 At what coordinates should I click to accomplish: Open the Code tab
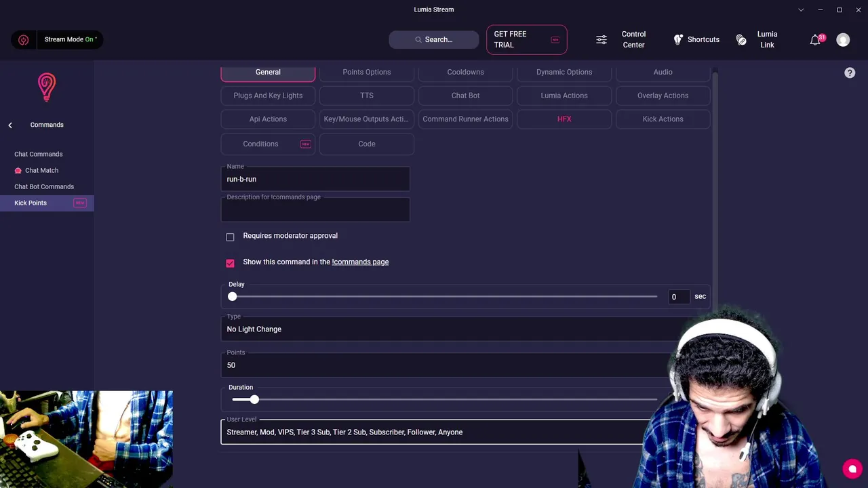tap(367, 144)
